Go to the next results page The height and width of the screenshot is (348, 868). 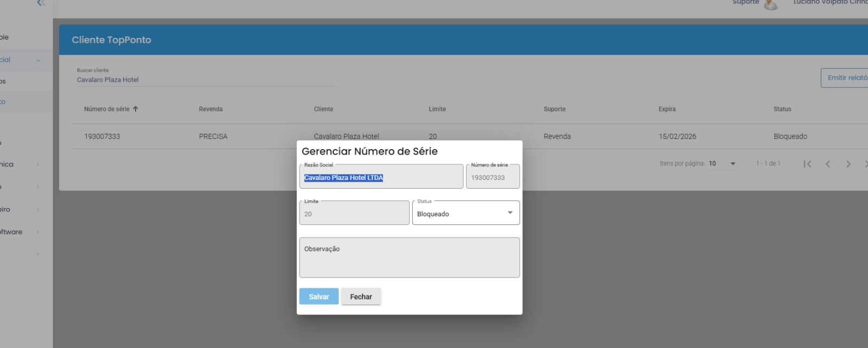coord(848,164)
